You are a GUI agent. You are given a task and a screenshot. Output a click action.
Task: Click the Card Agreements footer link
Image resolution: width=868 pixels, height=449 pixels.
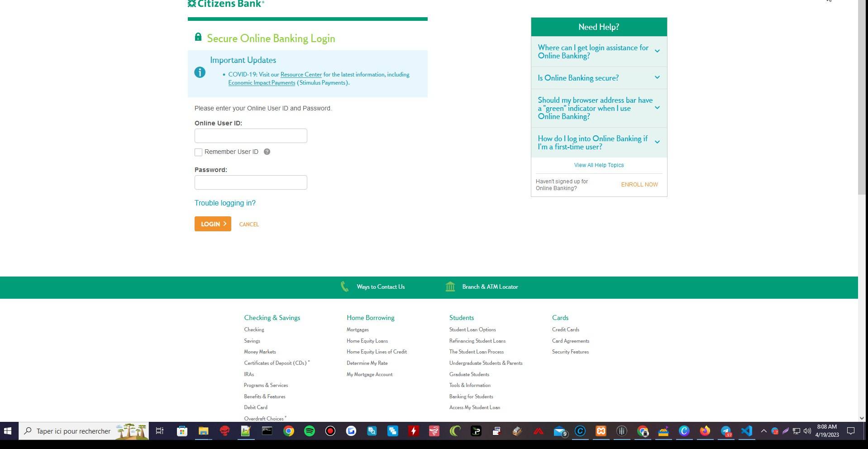571,341
